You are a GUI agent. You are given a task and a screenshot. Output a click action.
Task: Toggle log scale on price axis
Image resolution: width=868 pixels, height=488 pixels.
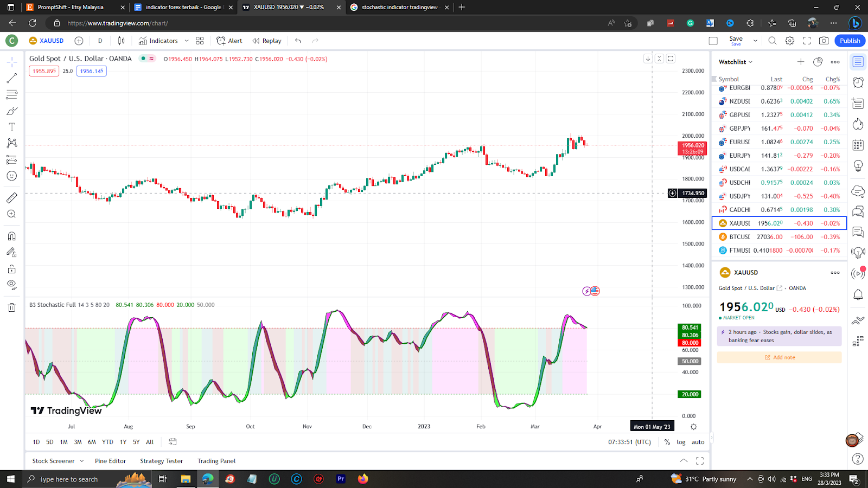681,442
